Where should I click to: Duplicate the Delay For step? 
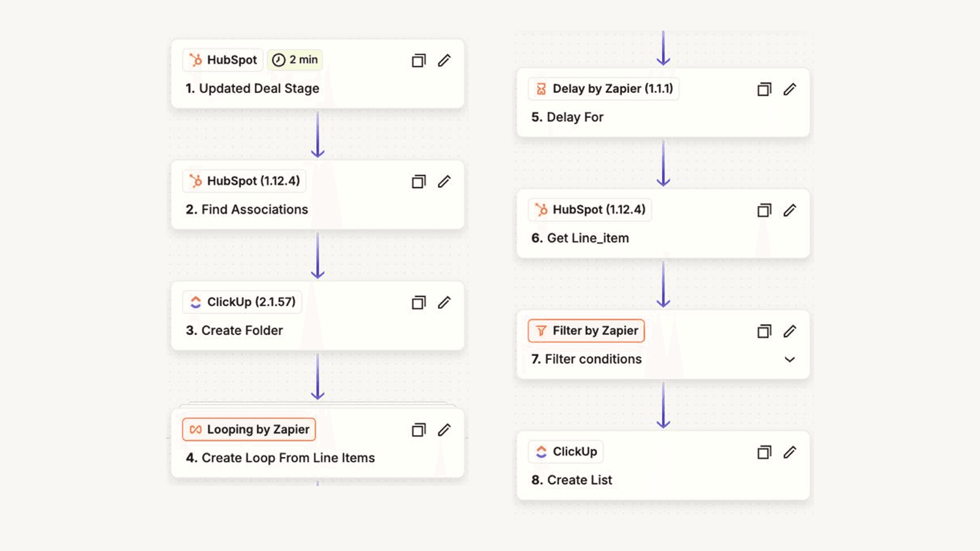[764, 89]
